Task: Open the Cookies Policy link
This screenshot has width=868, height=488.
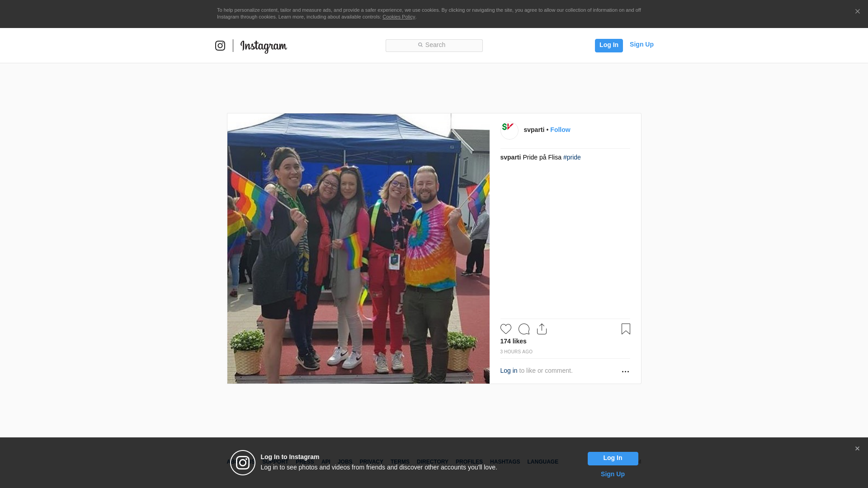Action: click(x=398, y=17)
